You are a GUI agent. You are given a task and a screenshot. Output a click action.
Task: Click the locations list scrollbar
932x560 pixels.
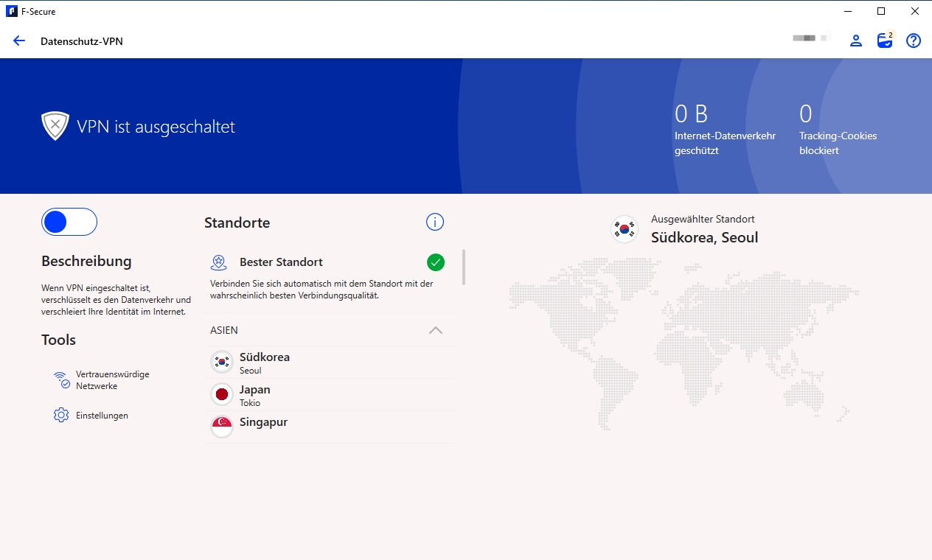[x=464, y=267]
